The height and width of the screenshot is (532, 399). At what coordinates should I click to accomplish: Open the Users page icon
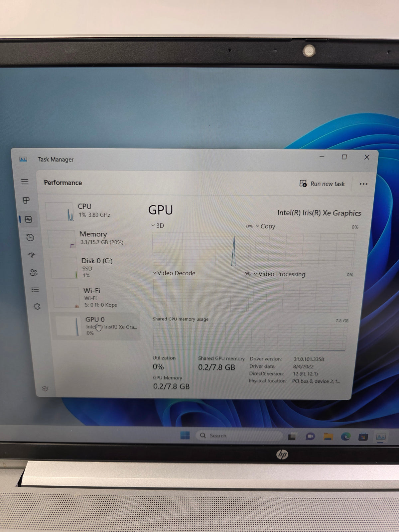pyautogui.click(x=34, y=273)
